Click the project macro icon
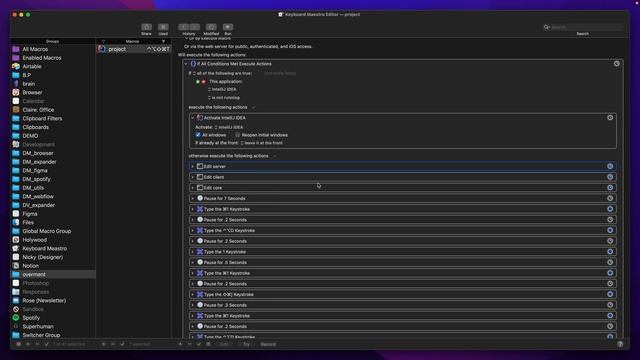This screenshot has height=360, width=640. (102, 49)
